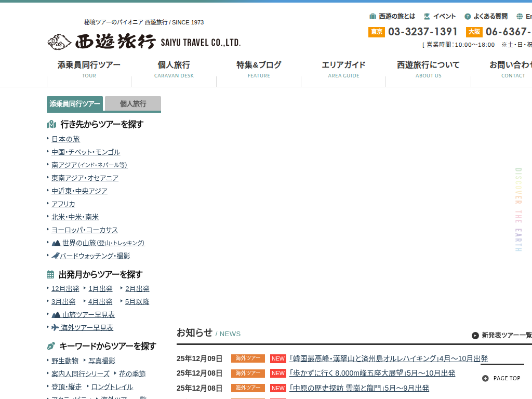
Task: Open the 12月出発 departure month link
Action: pos(65,289)
